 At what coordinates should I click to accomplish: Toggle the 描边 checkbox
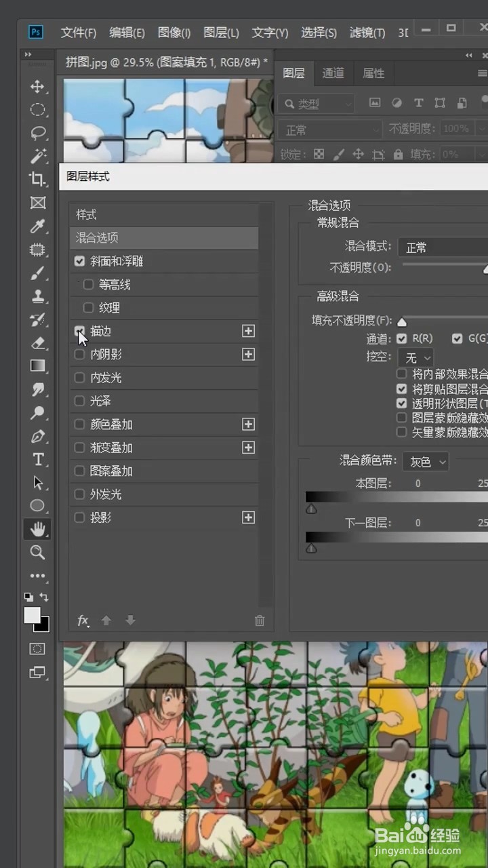point(80,331)
